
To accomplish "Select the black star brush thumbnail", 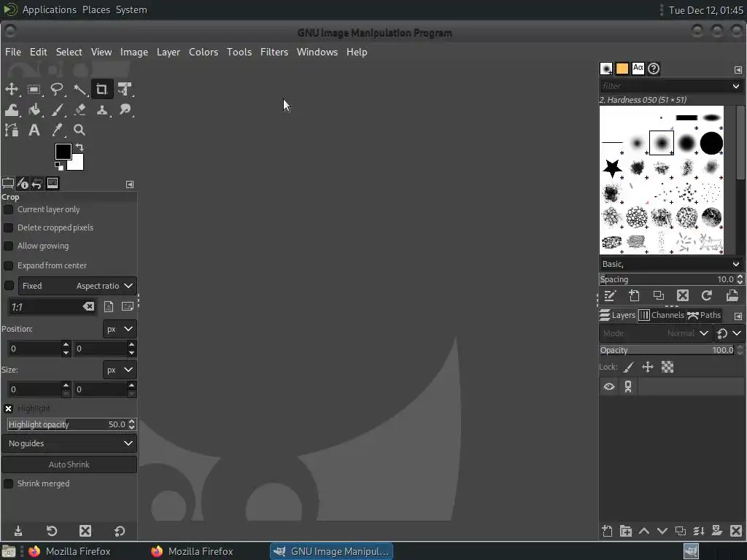I will pos(612,168).
